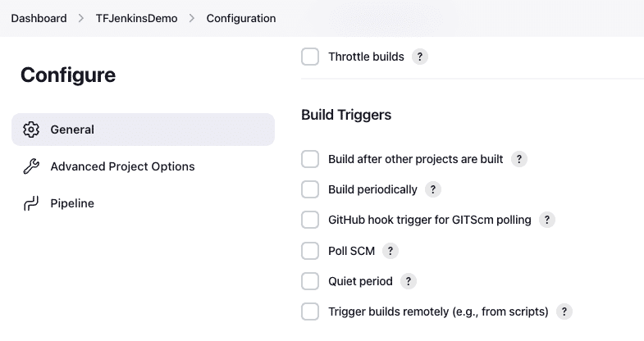644x341 pixels.
Task: Enable Trigger builds remotely checkbox
Action: coord(310,311)
